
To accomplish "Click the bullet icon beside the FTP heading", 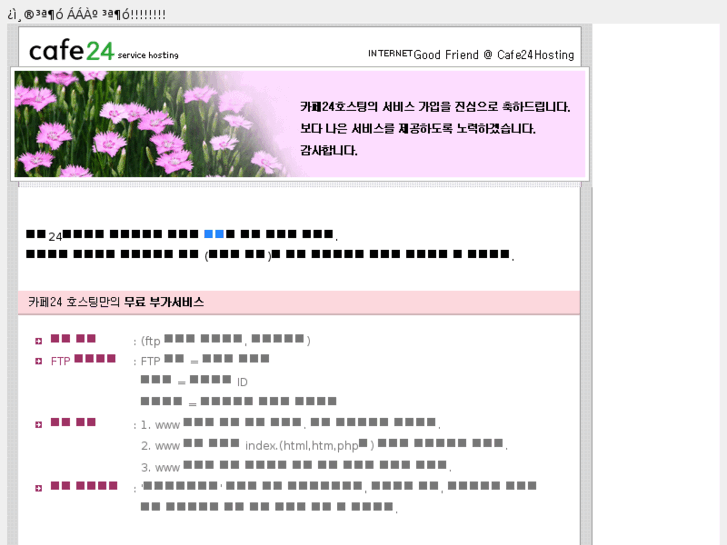I will (38, 361).
